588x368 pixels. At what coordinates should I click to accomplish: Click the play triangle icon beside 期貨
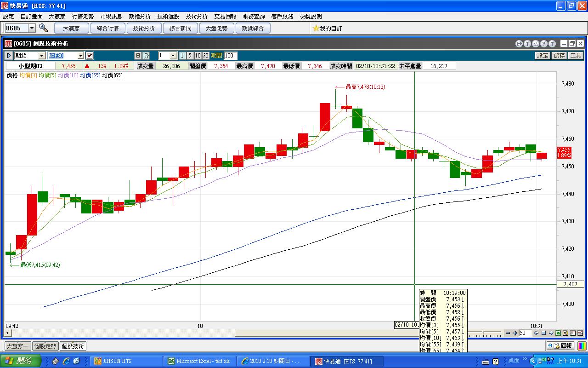[9, 56]
